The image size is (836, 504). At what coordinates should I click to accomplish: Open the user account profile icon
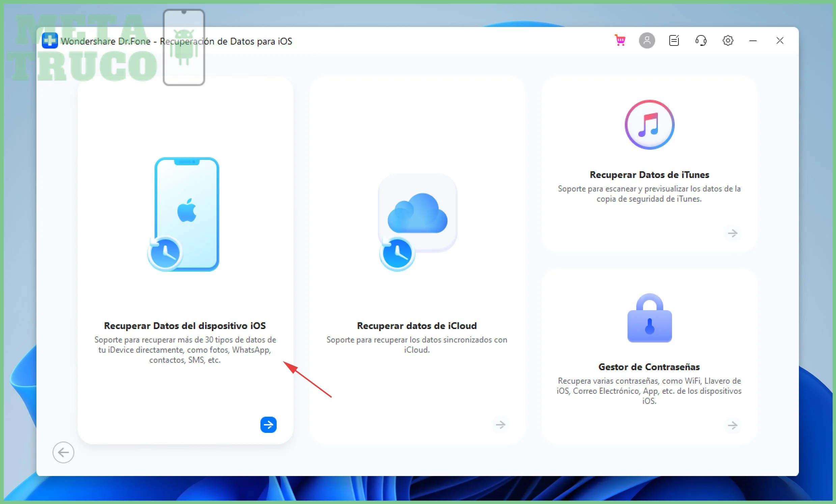pos(647,41)
